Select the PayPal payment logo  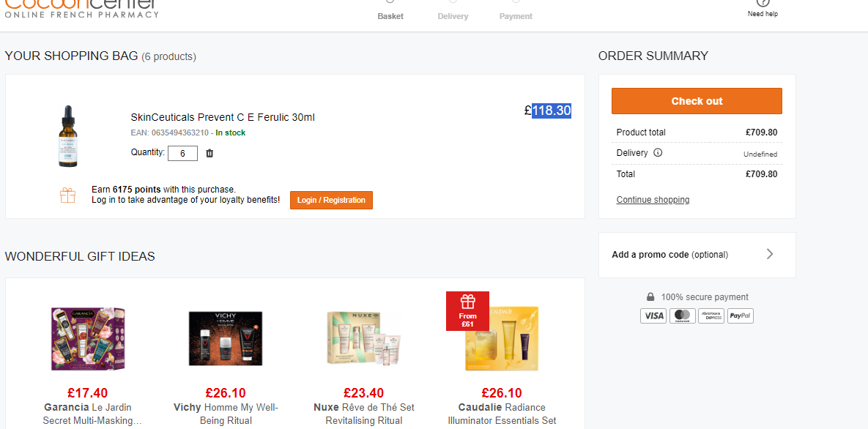click(740, 316)
